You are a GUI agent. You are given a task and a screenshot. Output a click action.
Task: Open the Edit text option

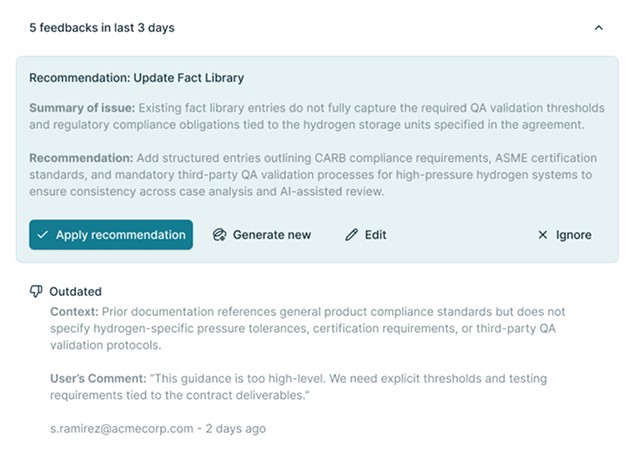click(x=375, y=235)
